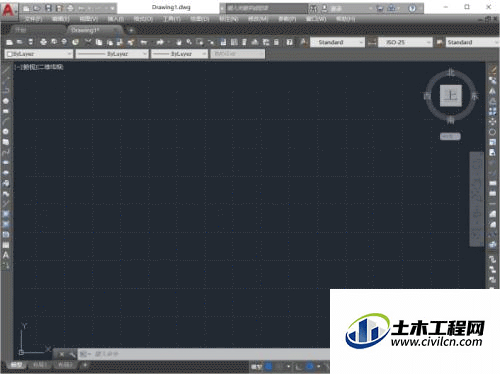Click the plus to add a new drawing tab
The height and width of the screenshot is (374, 500).
click(x=131, y=30)
